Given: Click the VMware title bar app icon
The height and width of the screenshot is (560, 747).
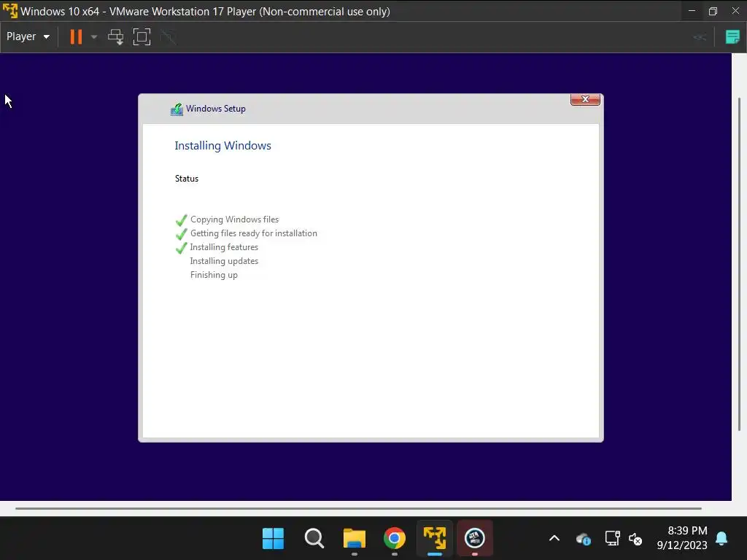Looking at the screenshot, I should pyautogui.click(x=10, y=11).
